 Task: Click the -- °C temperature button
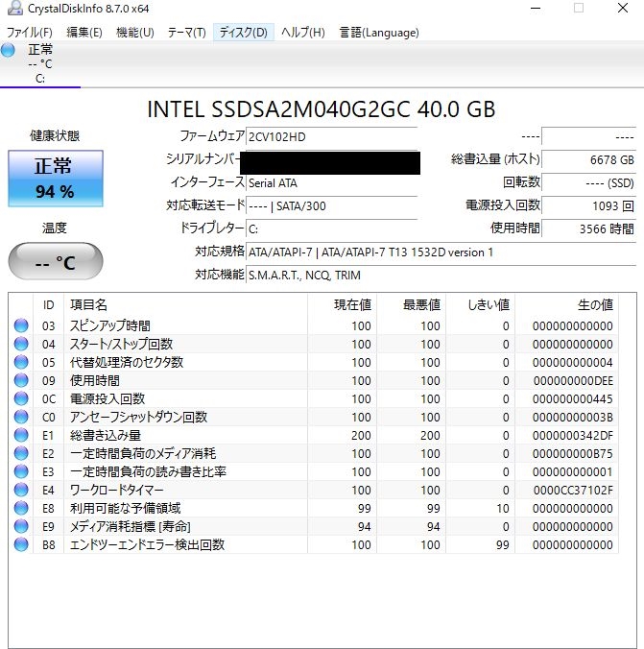tap(56, 261)
